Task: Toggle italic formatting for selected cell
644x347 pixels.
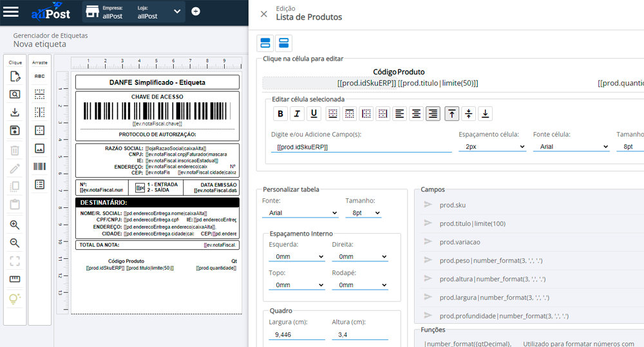Action: (x=297, y=114)
